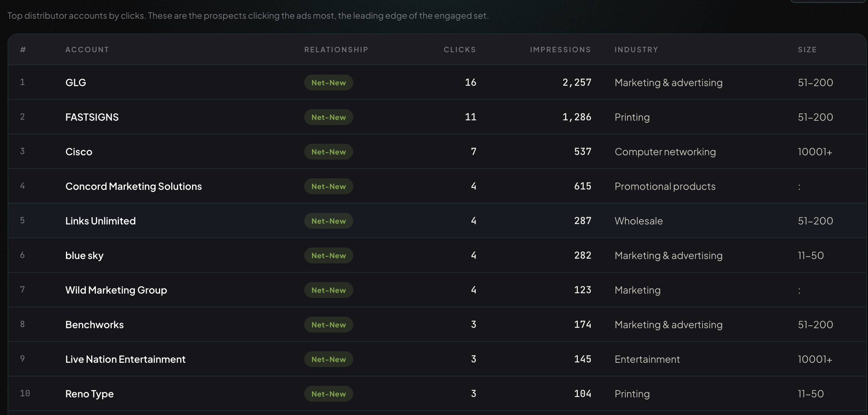The height and width of the screenshot is (415, 868).
Task: Click Net-New badge for Concord Marketing Solutions
Action: 329,186
